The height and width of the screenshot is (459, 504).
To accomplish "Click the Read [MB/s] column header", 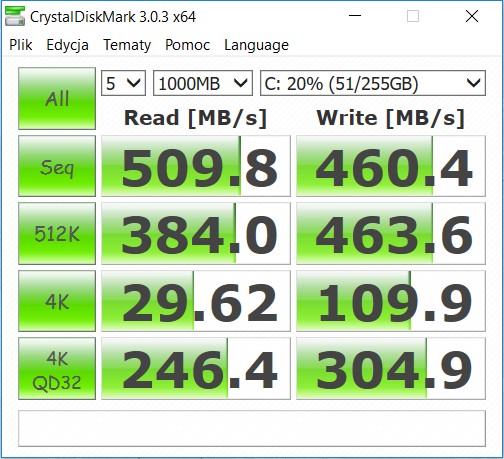I will point(195,118).
